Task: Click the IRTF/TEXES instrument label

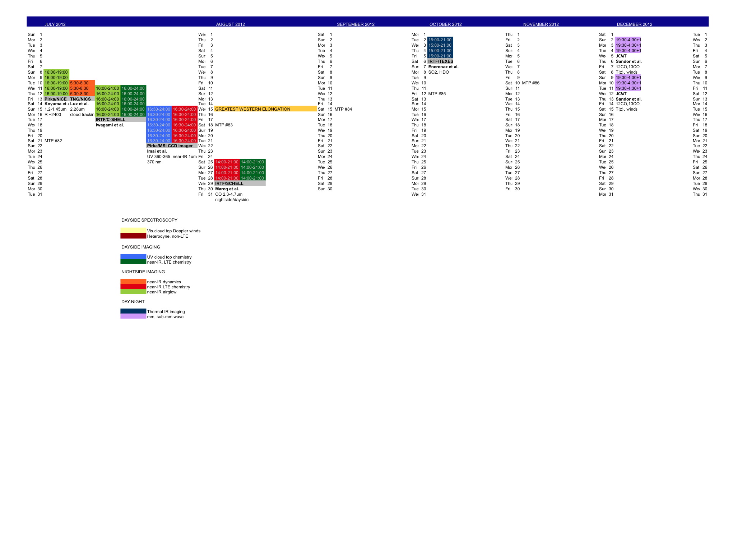Action: (x=440, y=61)
